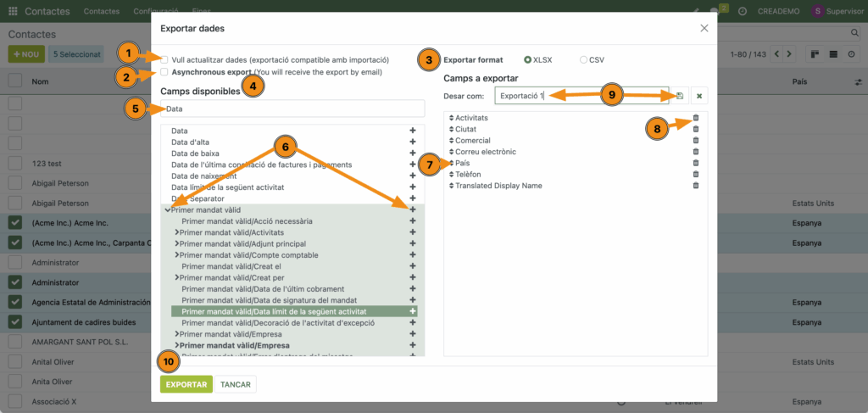
Task: Click the EXPORTAR button
Action: (186, 384)
